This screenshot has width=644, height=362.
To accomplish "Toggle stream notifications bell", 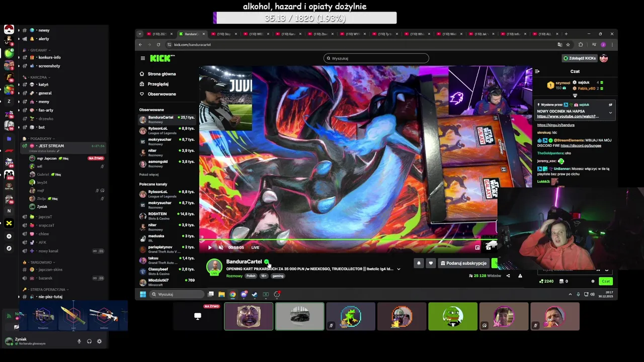I will point(419,263).
